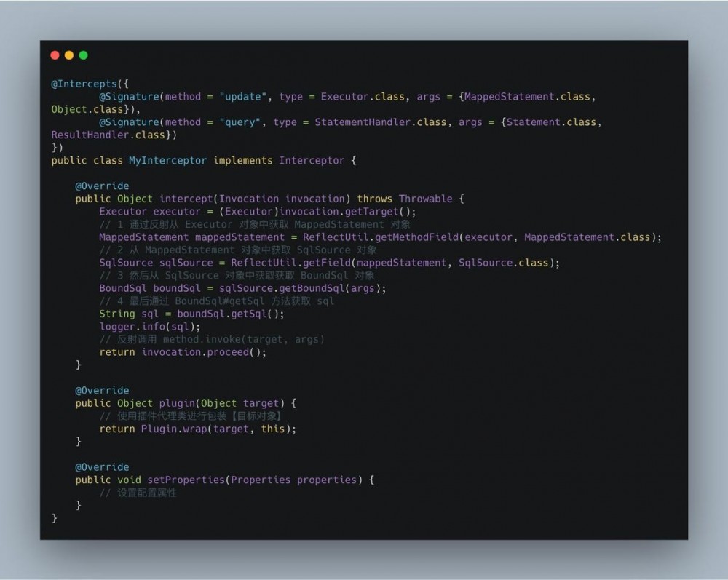The width and height of the screenshot is (728, 580).
Task: Click StatementHandler.class in the second @Signature
Action: point(381,122)
